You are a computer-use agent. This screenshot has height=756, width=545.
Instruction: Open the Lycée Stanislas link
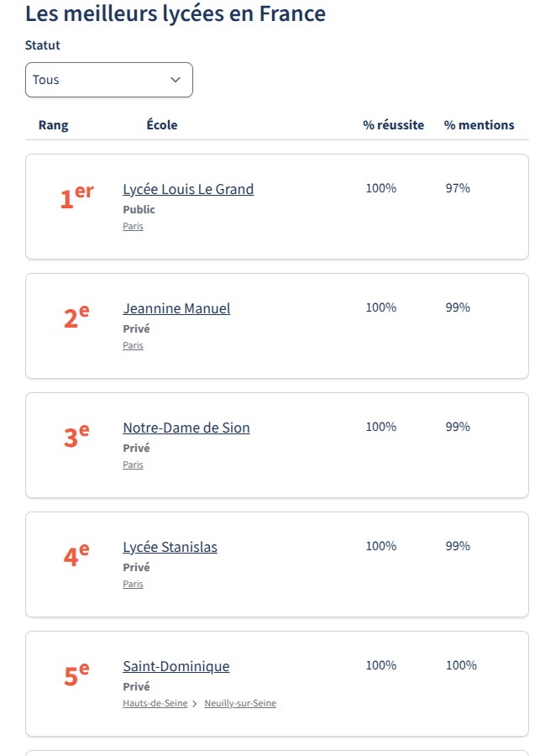tap(170, 547)
